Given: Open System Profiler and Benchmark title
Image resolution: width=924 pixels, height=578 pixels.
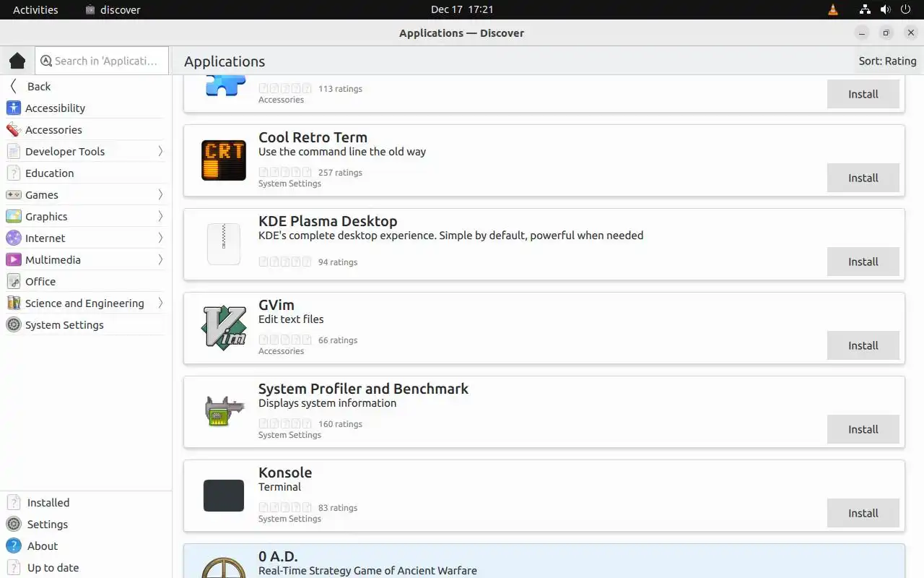Looking at the screenshot, I should [363, 389].
